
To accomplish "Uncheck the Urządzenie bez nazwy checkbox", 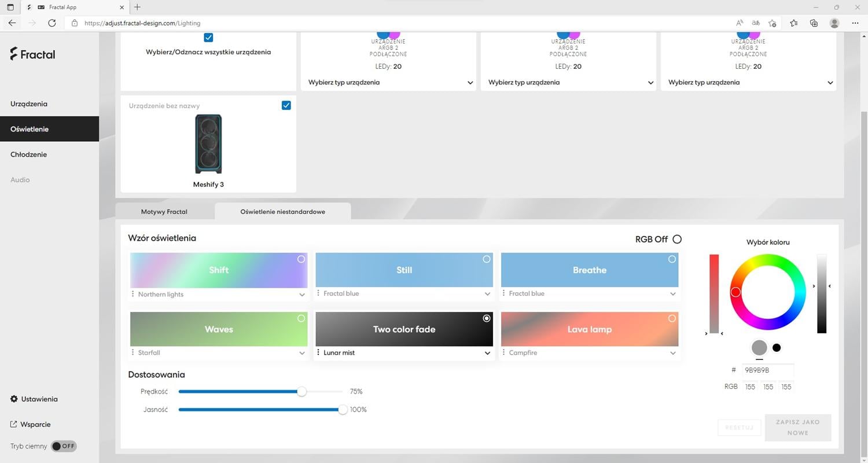I will point(286,105).
